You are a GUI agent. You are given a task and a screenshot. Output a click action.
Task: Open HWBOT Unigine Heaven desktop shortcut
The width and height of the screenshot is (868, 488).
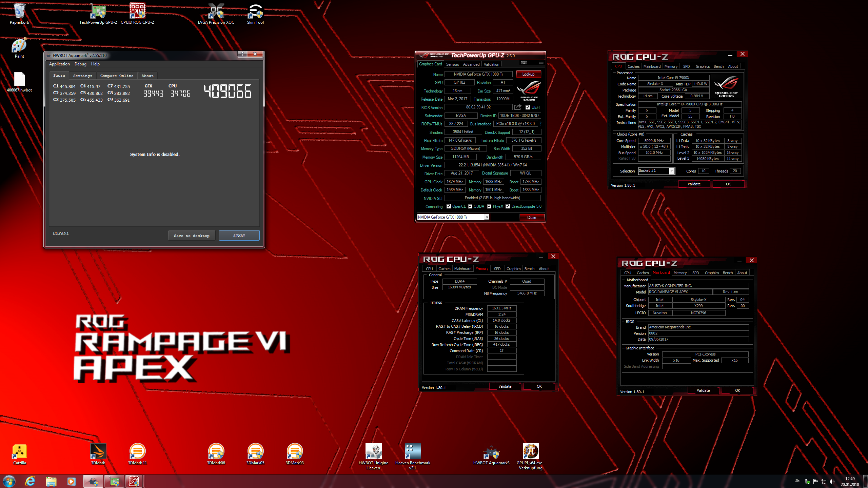tap(373, 456)
